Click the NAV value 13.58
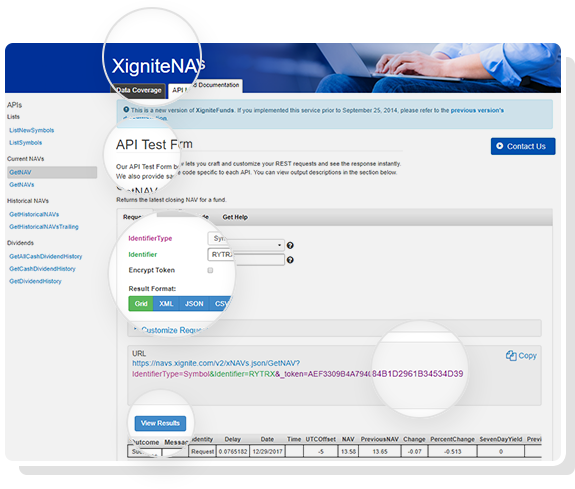Image resolution: width=575 pixels, height=489 pixels. (x=348, y=452)
